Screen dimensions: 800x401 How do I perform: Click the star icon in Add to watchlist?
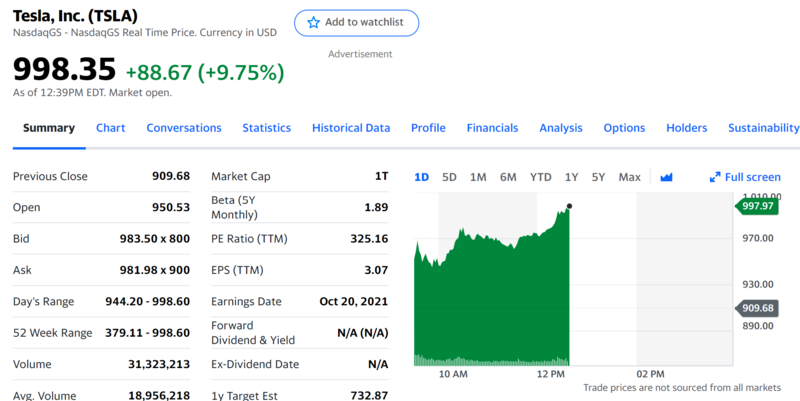(x=313, y=22)
